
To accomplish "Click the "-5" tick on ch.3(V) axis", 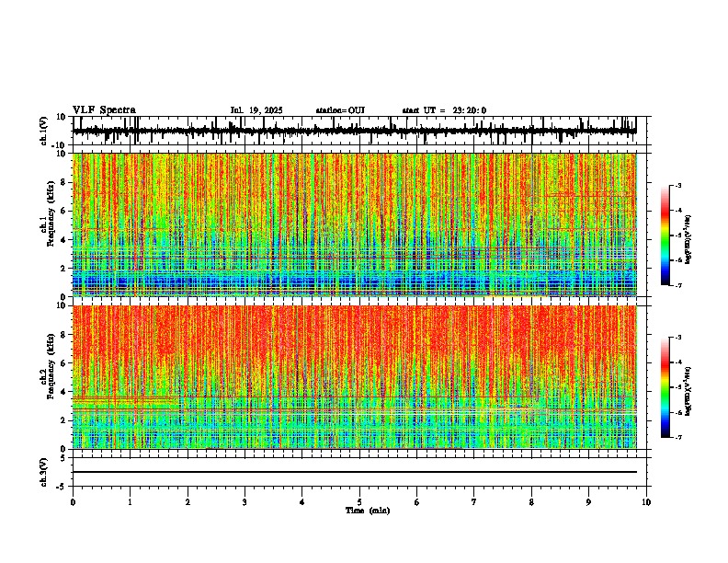I will (x=62, y=487).
